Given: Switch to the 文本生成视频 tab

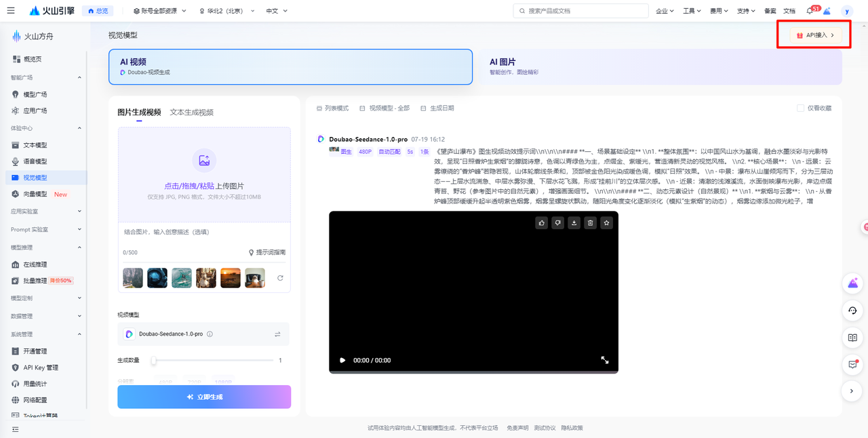Looking at the screenshot, I should pyautogui.click(x=191, y=113).
